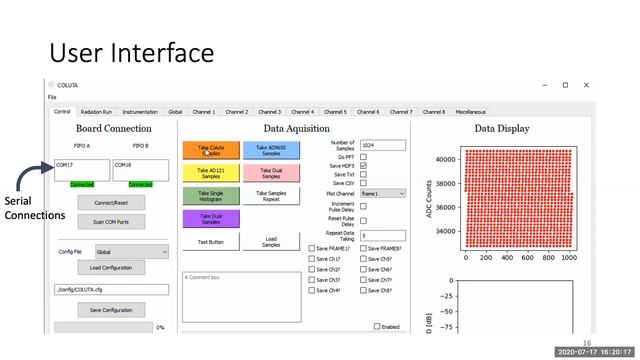The width and height of the screenshot is (640, 360).
Task: Check the Save Ch2? checkbox
Action: (311, 269)
